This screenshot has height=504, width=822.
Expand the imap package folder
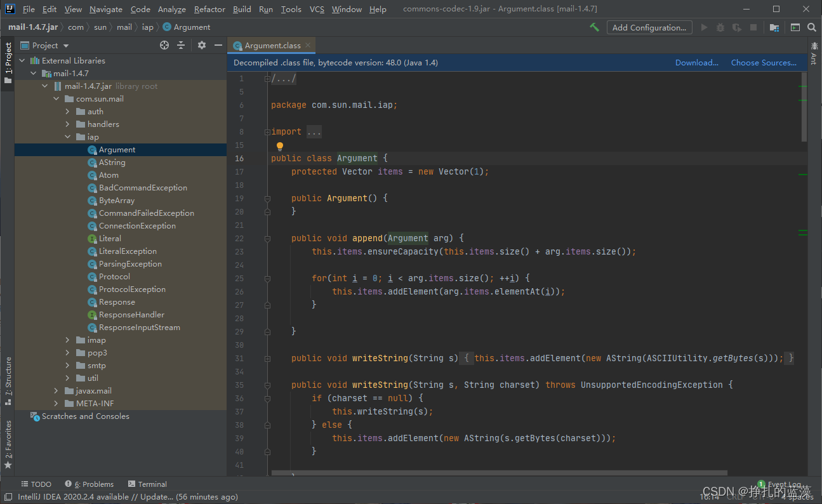[67, 340]
